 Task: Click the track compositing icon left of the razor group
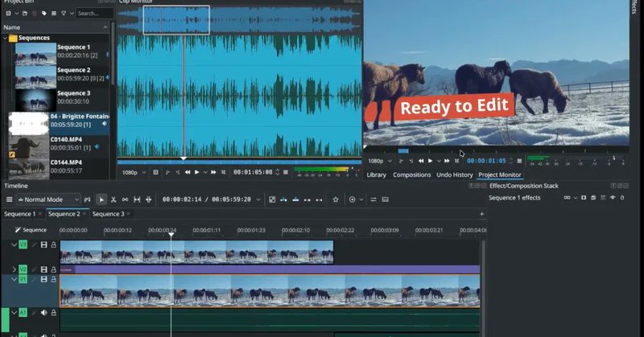[87, 199]
